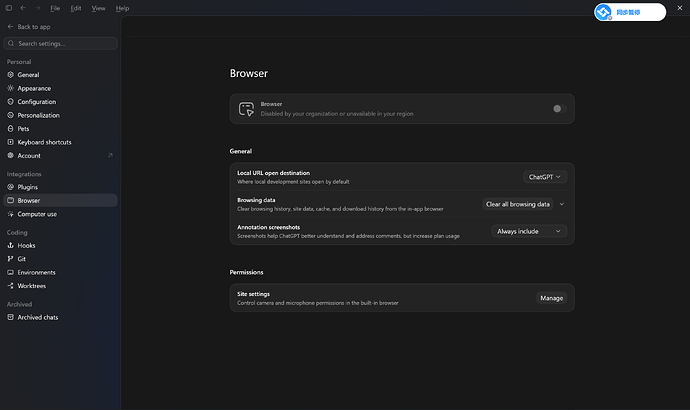Viewport: 690px width, 410px height.
Task: Toggle the sidebar panel icon
Action: click(8, 8)
